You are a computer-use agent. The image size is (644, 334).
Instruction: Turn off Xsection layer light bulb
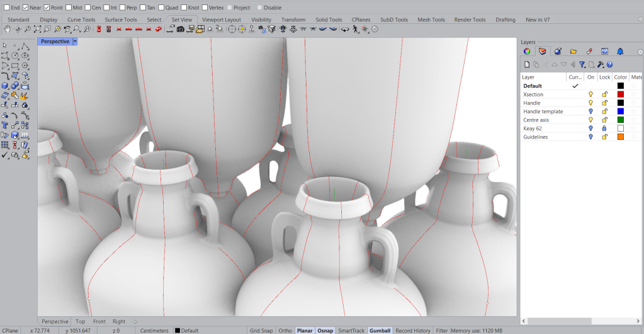pyautogui.click(x=590, y=95)
